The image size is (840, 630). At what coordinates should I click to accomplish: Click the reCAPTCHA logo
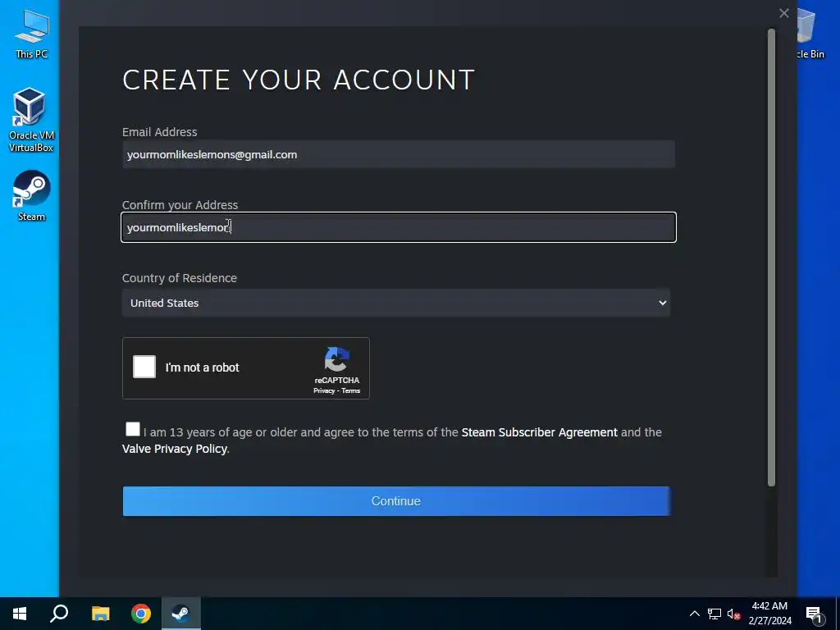pyautogui.click(x=336, y=359)
